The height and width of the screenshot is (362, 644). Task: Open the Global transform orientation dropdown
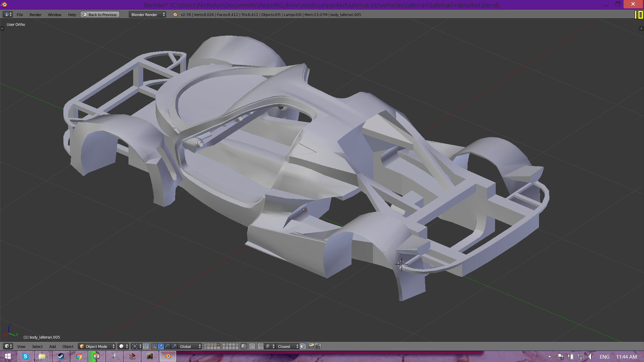pos(190,347)
